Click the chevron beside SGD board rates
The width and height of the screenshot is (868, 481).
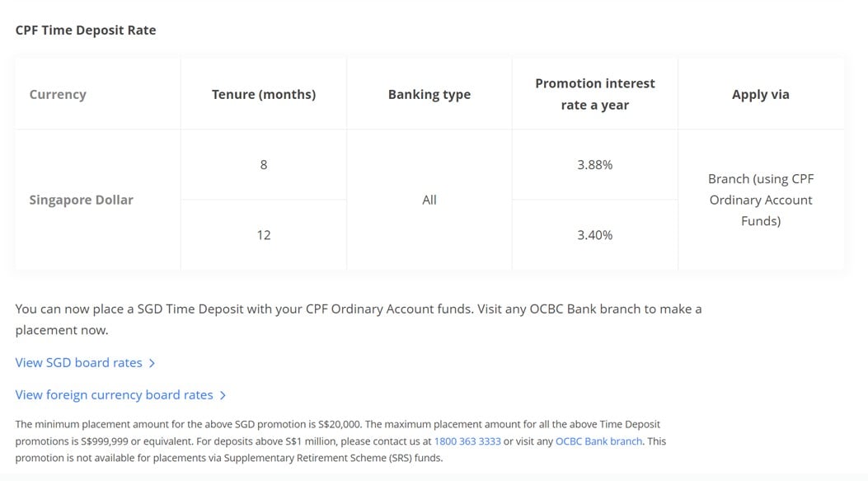pos(152,364)
